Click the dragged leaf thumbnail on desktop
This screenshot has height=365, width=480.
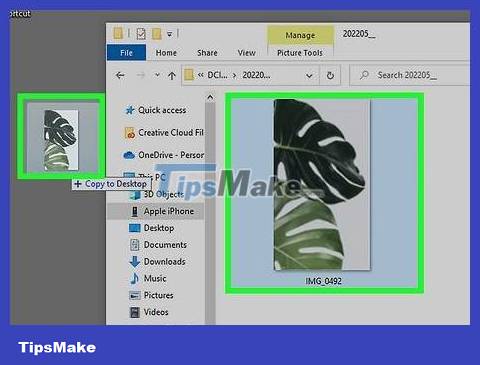[61, 139]
